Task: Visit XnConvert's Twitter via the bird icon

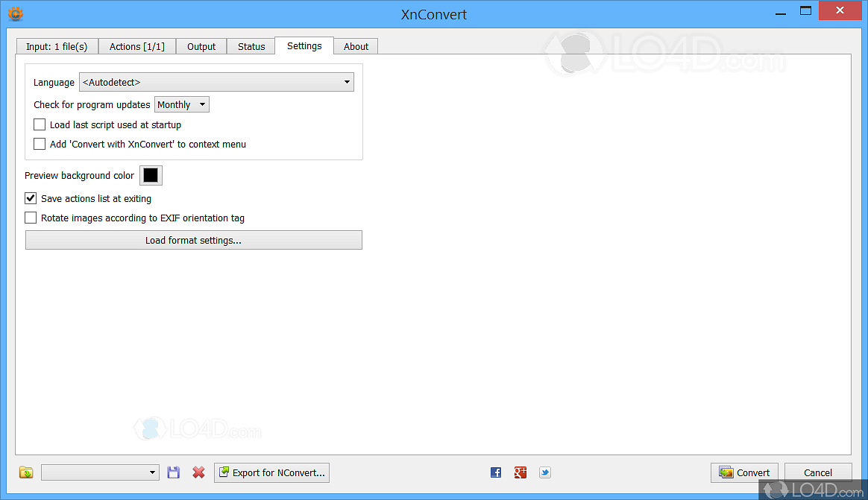Action: (x=544, y=472)
